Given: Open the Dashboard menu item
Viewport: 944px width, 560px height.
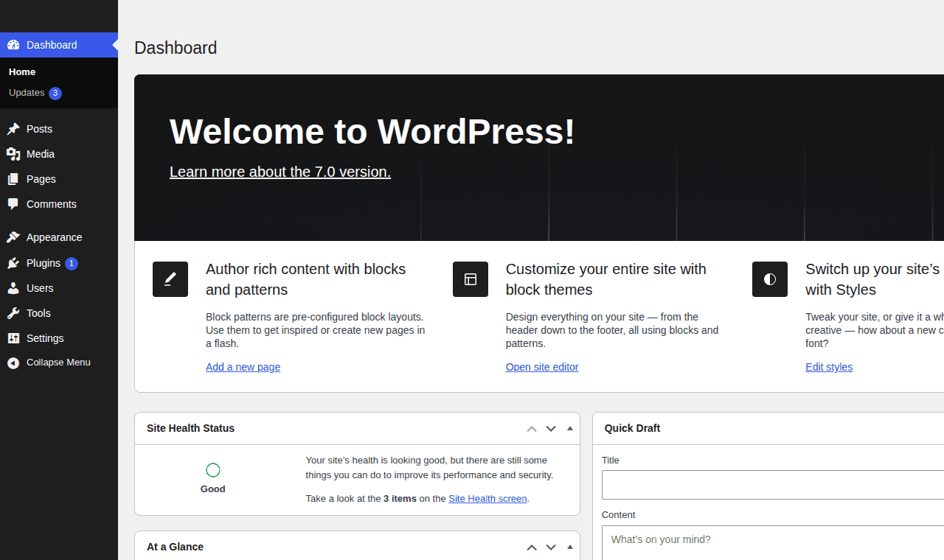Looking at the screenshot, I should pos(59,45).
